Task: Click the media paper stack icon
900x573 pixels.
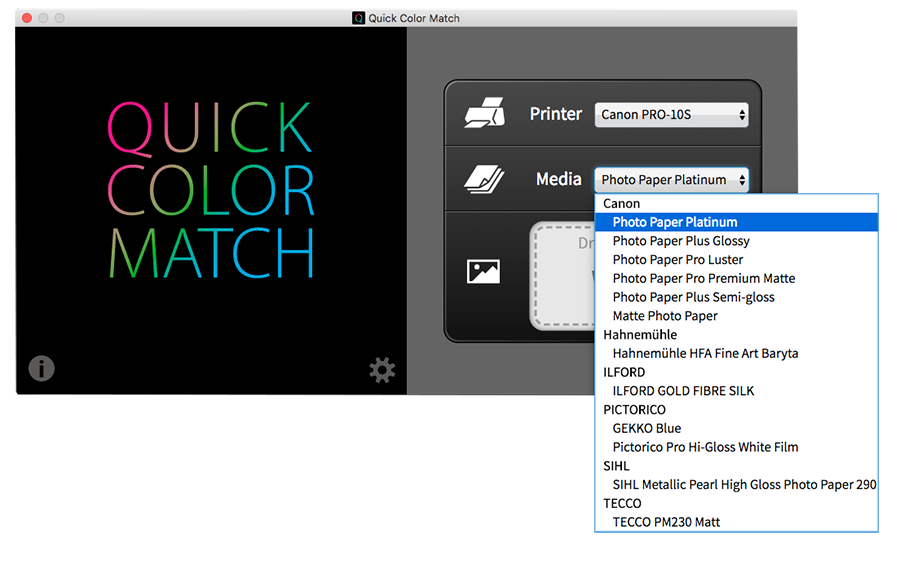Action: 484,179
